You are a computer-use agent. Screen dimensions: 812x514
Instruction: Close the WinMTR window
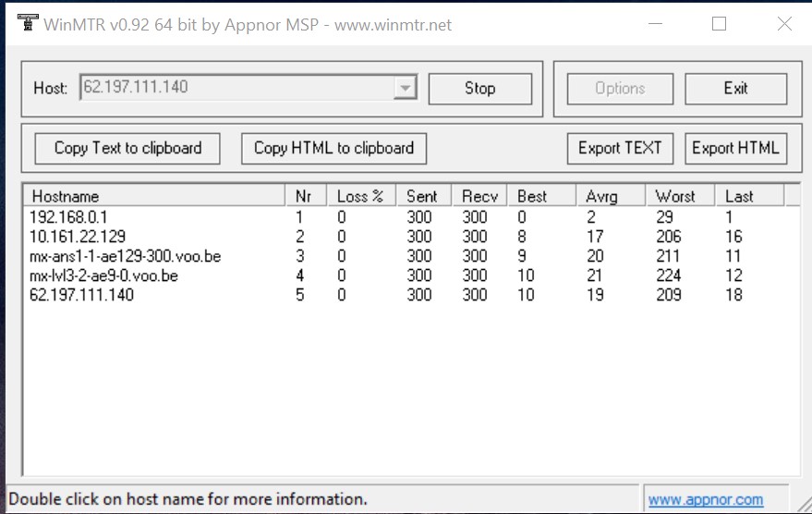click(784, 24)
